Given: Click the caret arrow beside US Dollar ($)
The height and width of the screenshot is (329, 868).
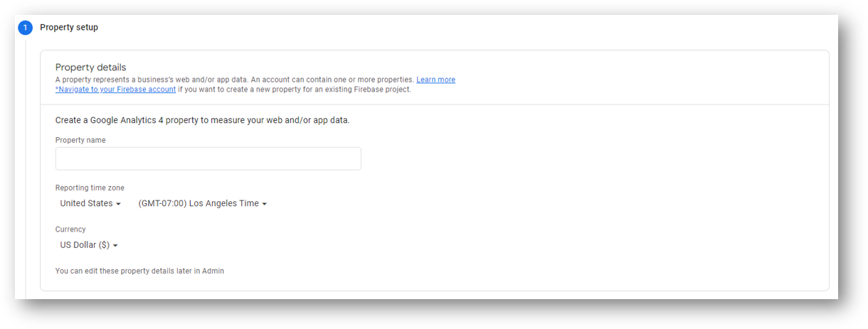Looking at the screenshot, I should pos(115,246).
